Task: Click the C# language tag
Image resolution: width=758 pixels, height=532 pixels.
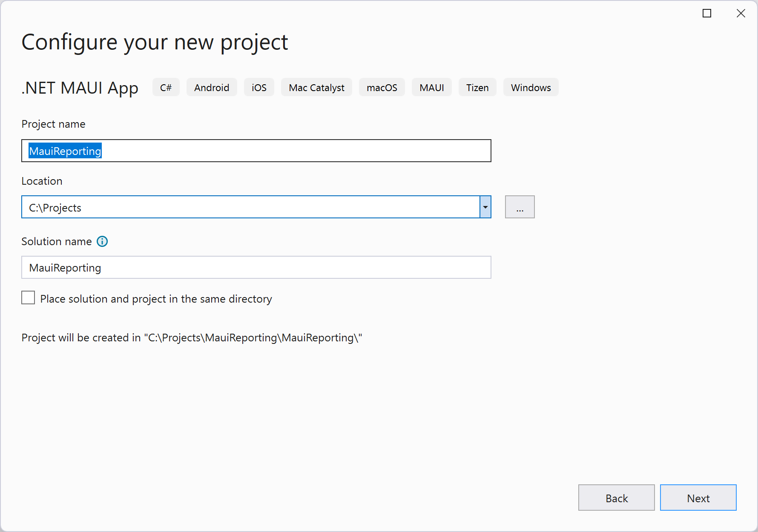Action: click(166, 88)
